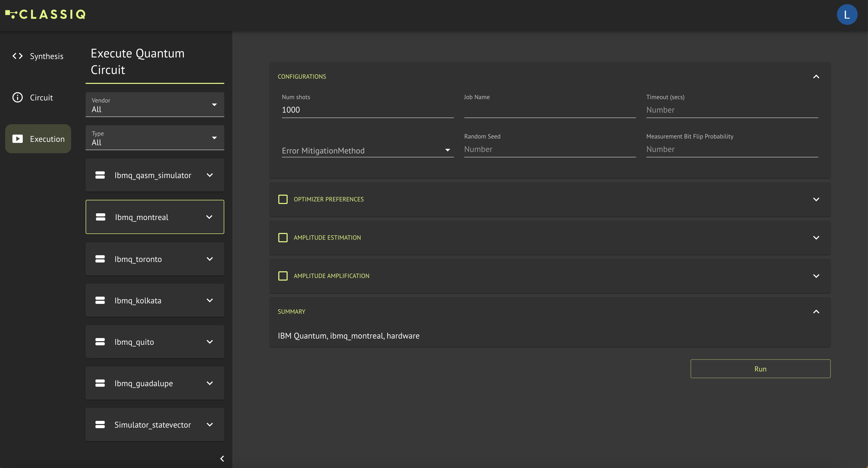
Task: Click the Measurement Bit Flip Probability field
Action: click(x=732, y=149)
